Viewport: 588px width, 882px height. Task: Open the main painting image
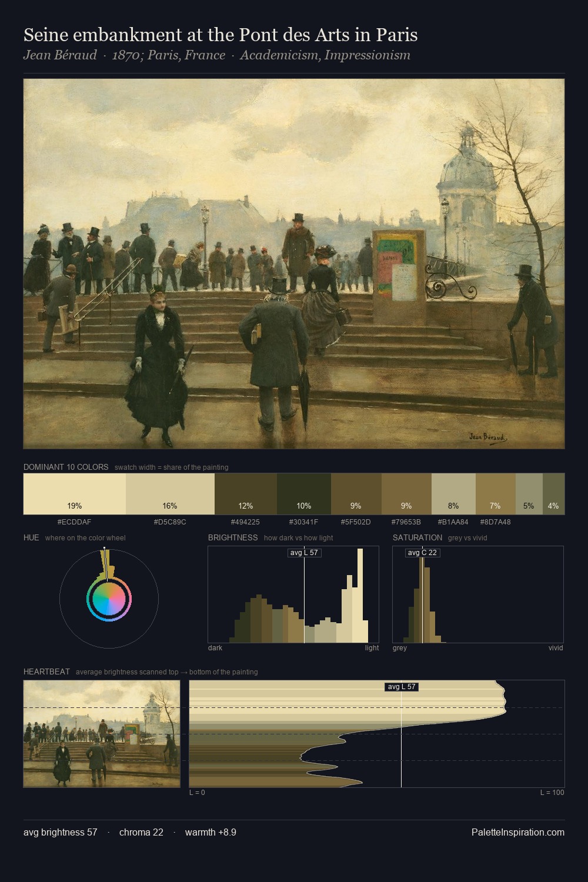click(294, 264)
